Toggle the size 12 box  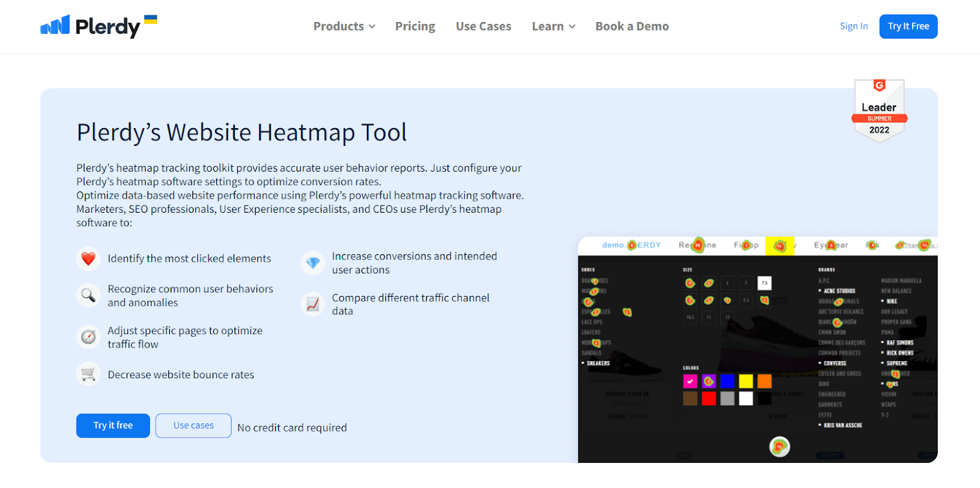(x=727, y=318)
